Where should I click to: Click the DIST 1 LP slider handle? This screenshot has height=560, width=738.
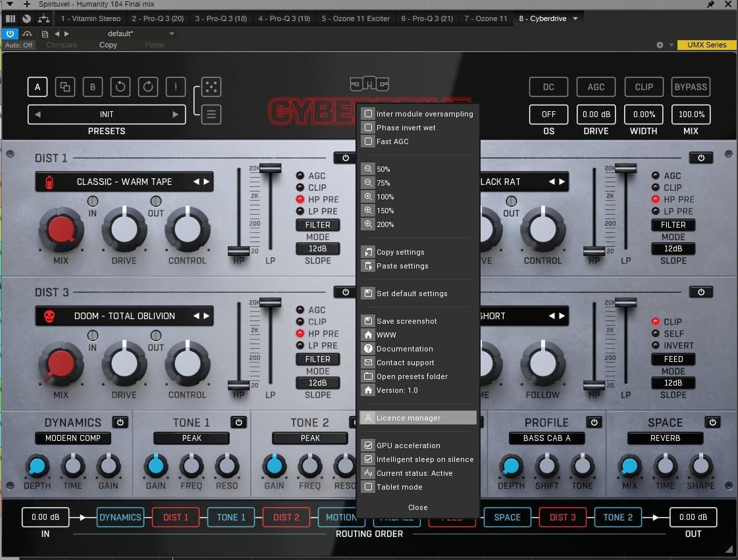coord(270,168)
